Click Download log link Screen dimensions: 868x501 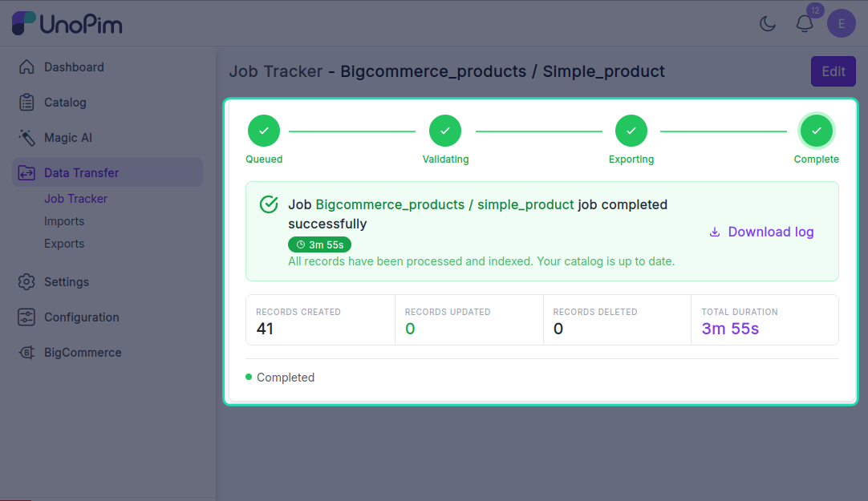click(761, 232)
